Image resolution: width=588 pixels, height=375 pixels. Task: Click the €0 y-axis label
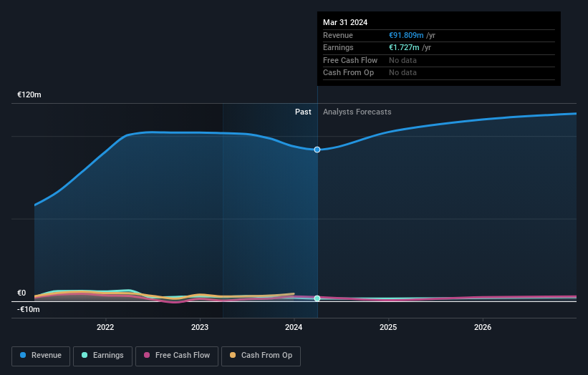click(x=21, y=293)
